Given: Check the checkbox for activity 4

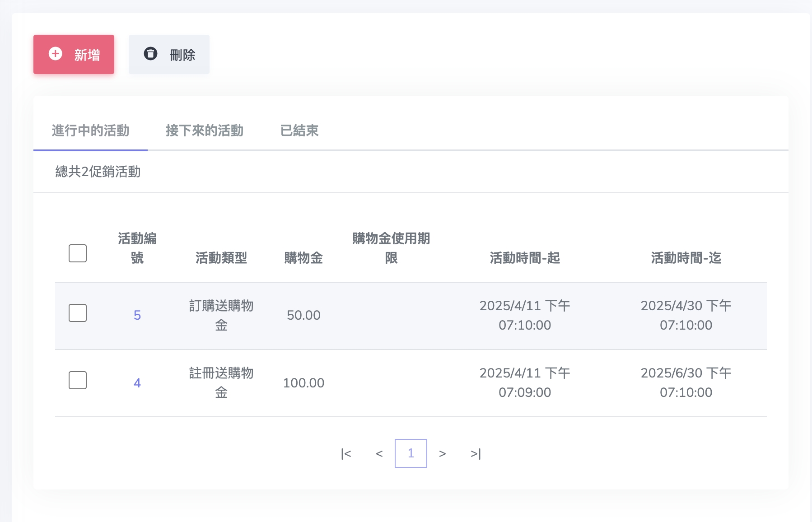Looking at the screenshot, I should pyautogui.click(x=78, y=380).
